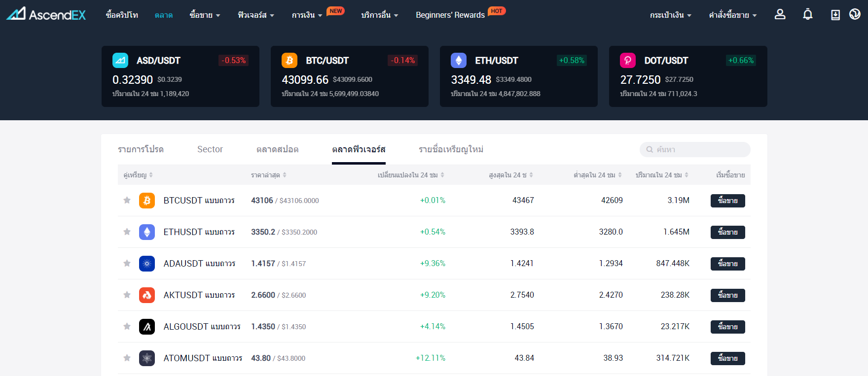Viewport: 868px width, 376px height.
Task: Toggle favorite star for ADAUSDT
Action: pos(127,263)
